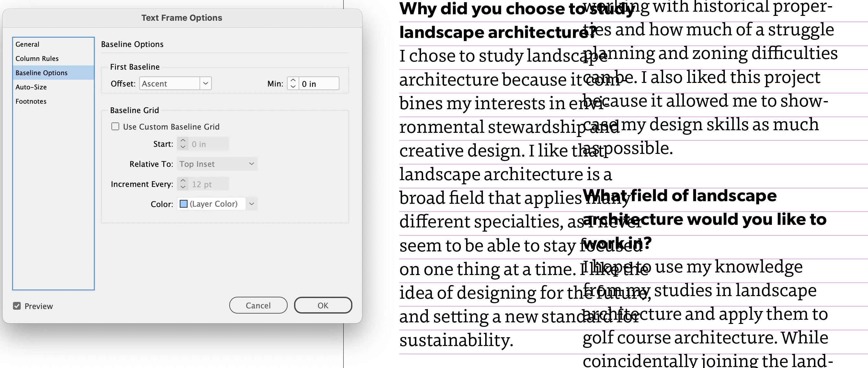868x368 pixels.
Task: Click the Min value down arrow
Action: pyautogui.click(x=293, y=86)
